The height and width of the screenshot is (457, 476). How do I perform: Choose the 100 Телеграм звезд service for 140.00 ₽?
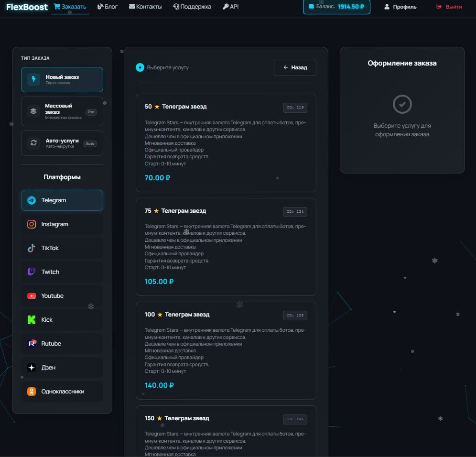226,350
